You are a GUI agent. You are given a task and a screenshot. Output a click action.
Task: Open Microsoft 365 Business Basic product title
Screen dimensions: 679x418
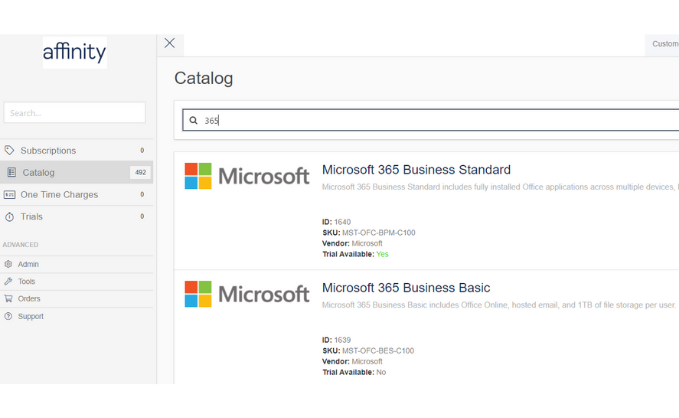tap(406, 288)
